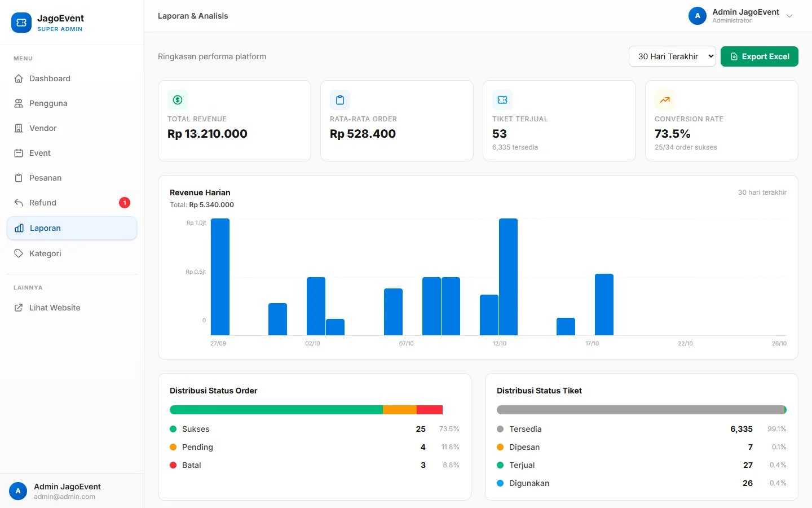
Task: Click the sidebar footer admin avatar
Action: [18, 491]
